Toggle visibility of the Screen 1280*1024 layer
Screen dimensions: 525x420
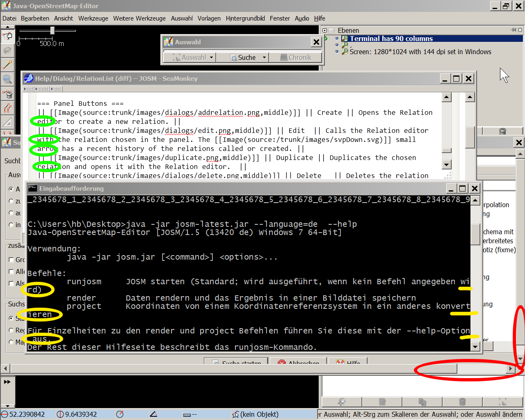(x=337, y=52)
